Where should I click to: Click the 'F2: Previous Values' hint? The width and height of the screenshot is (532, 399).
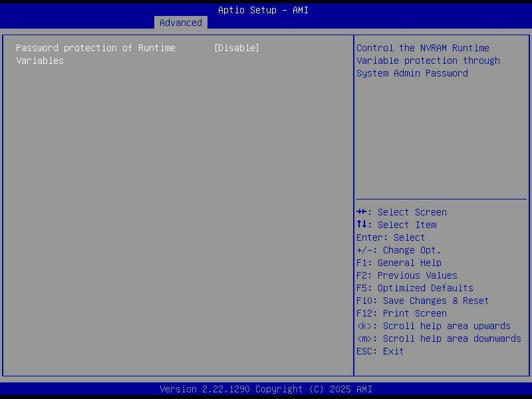pyautogui.click(x=407, y=275)
